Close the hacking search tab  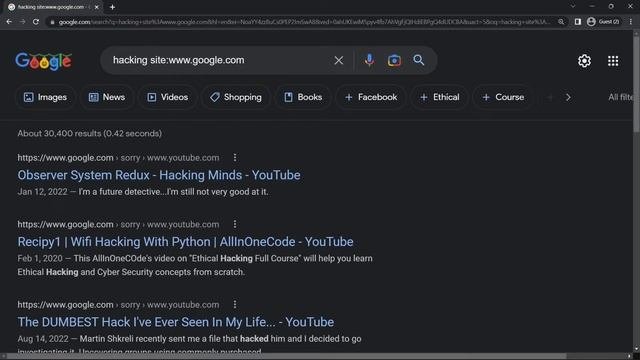click(97, 7)
